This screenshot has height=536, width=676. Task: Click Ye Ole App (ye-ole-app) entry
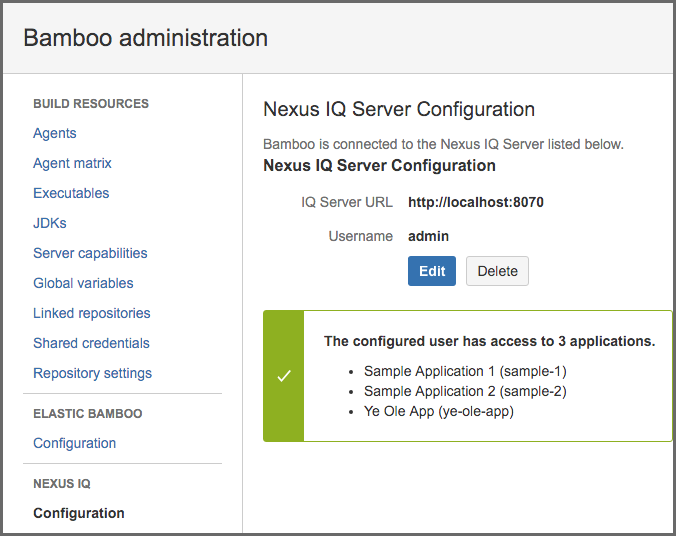click(x=439, y=411)
